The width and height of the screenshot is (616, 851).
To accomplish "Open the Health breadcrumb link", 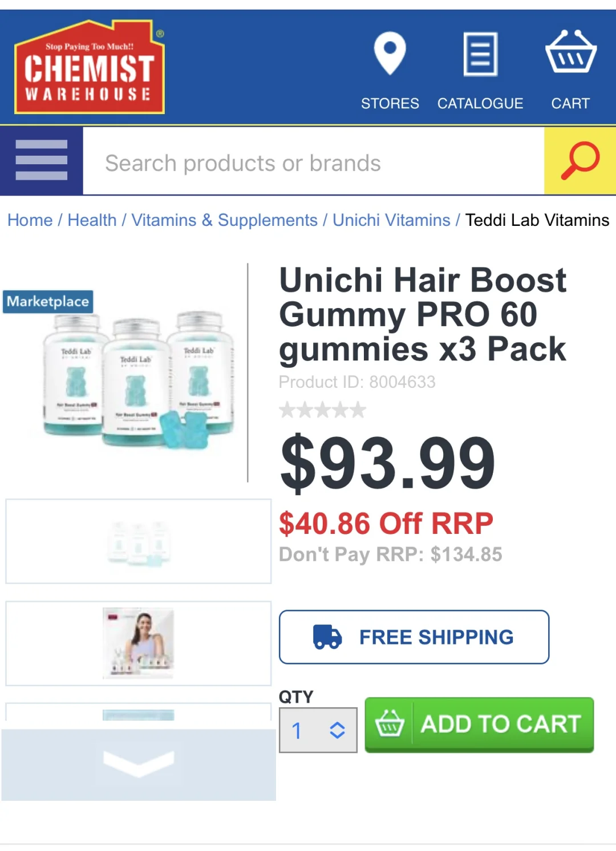I will click(x=92, y=220).
